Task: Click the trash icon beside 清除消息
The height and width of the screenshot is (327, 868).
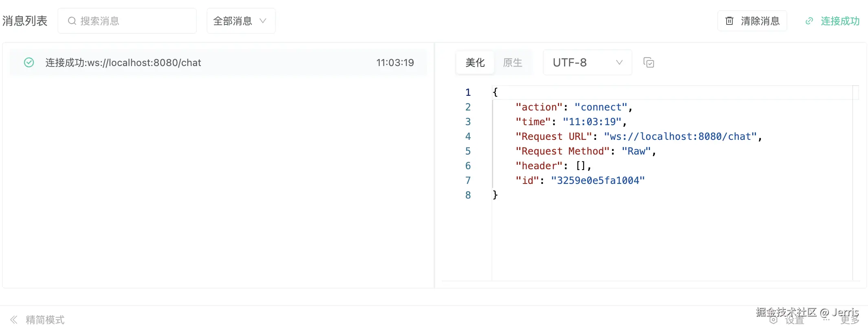Action: pos(729,21)
